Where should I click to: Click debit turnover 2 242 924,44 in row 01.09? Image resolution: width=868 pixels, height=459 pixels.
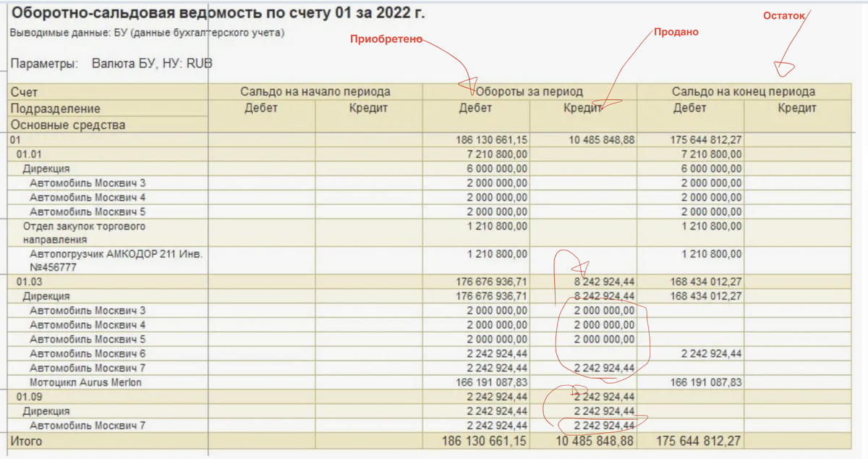click(x=498, y=397)
